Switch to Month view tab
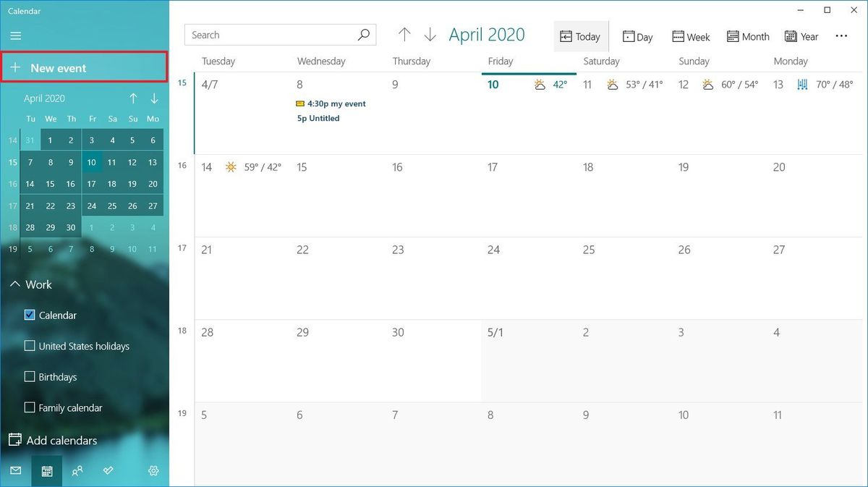The width and height of the screenshot is (868, 487). click(x=747, y=36)
